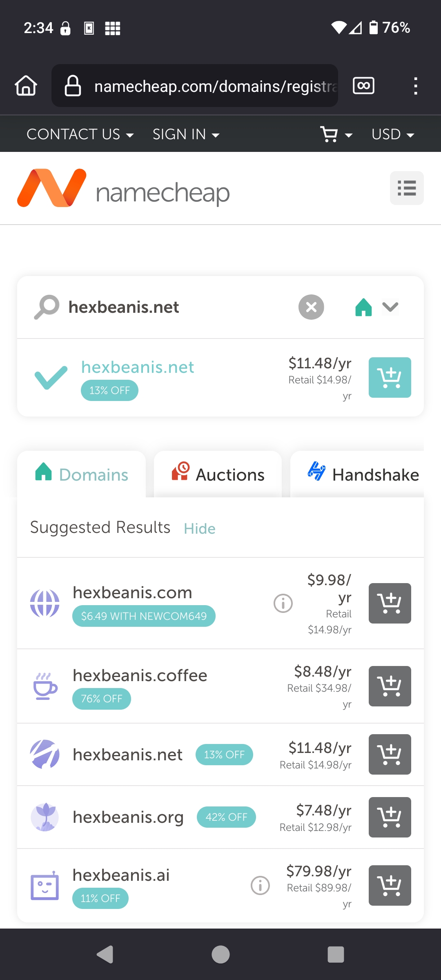
Task: Clear the domain search field
Action: (311, 307)
